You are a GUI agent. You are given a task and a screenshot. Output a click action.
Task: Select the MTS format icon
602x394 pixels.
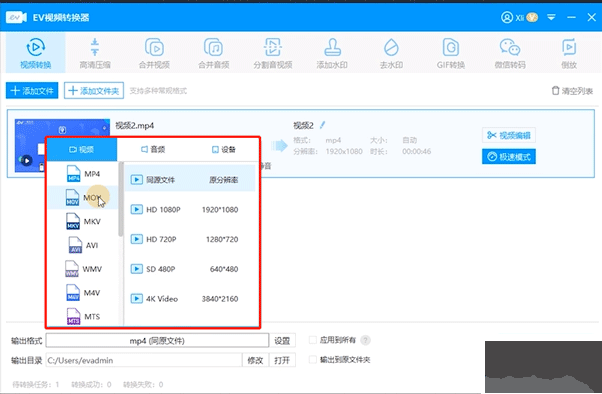pyautogui.click(x=74, y=316)
